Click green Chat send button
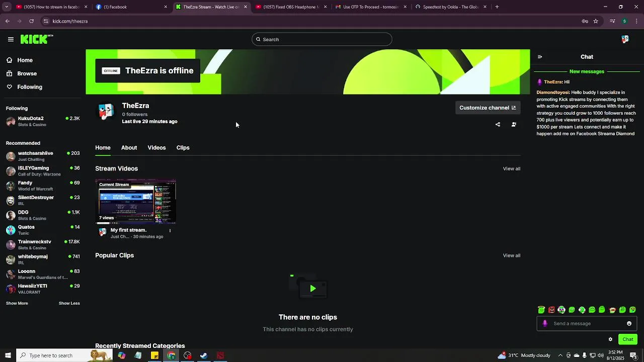 [627, 339]
